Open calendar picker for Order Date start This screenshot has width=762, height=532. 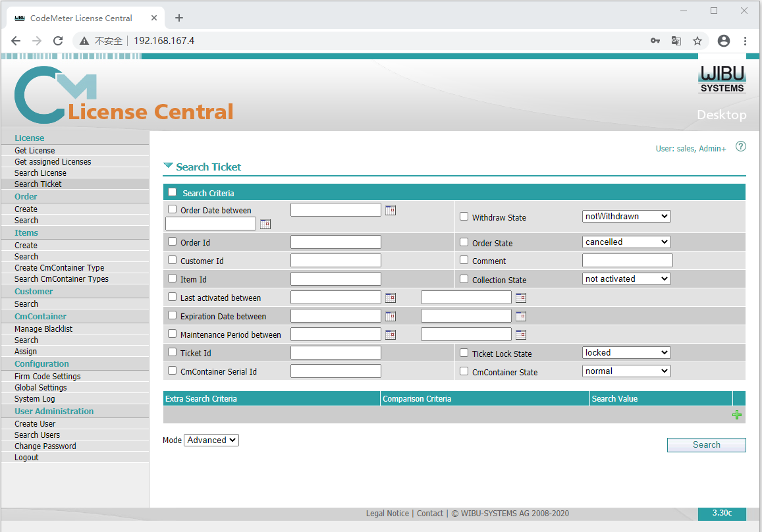coord(391,211)
